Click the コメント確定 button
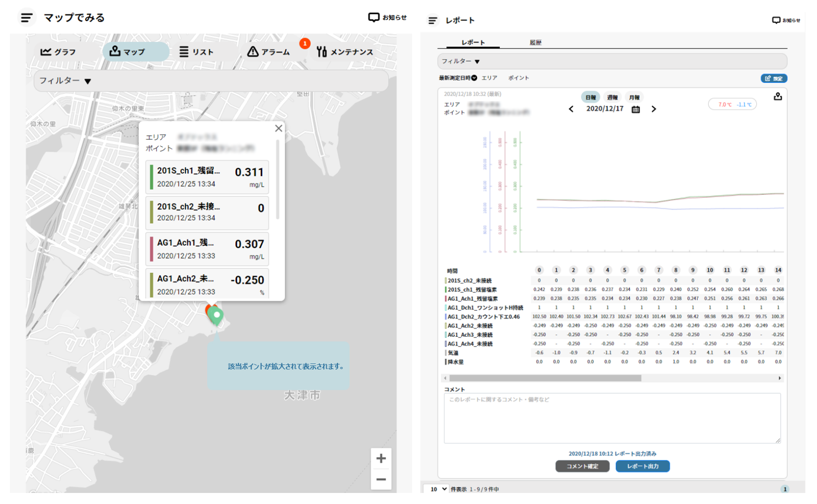Screen dimensions: 817x504 (582, 466)
